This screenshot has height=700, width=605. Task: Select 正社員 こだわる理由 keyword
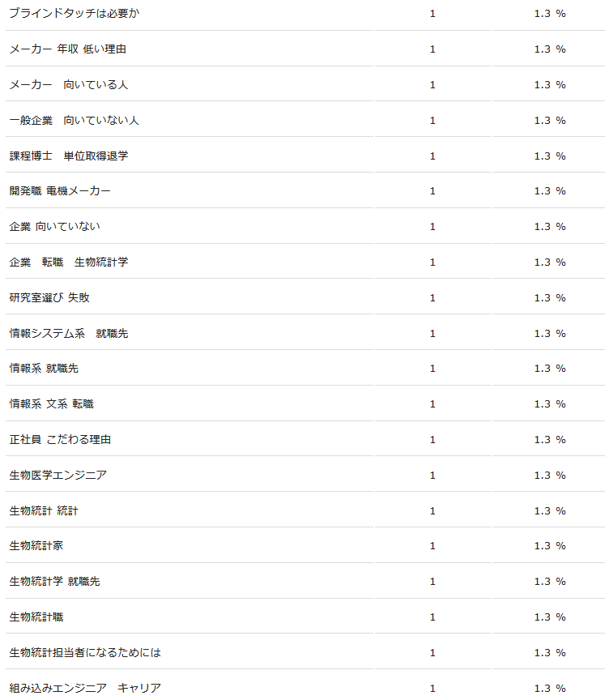(x=60, y=440)
